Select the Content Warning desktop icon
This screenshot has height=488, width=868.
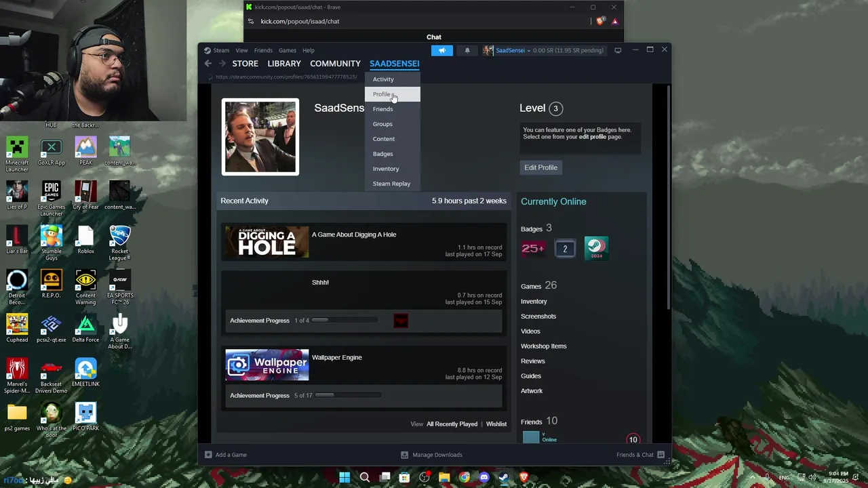tap(85, 287)
